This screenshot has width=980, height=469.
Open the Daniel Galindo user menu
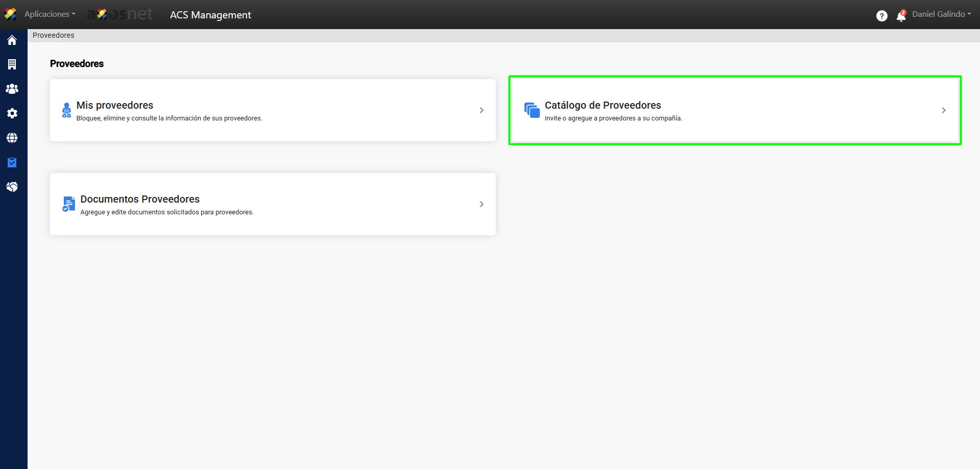click(x=941, y=14)
